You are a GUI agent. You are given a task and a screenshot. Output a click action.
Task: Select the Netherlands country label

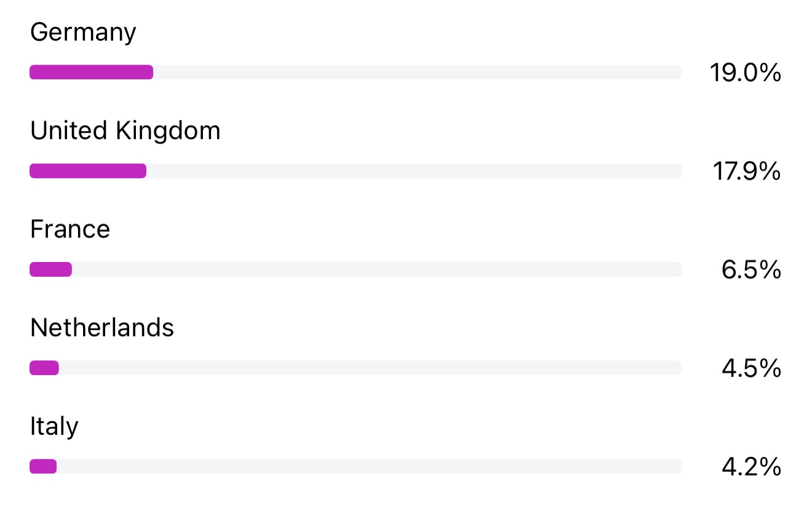[102, 328]
